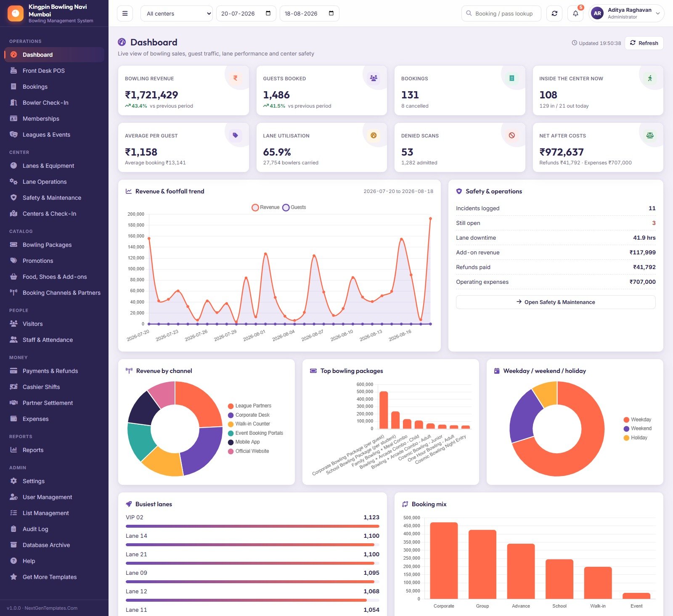Click the Memberships card icon in sidebar
The height and width of the screenshot is (616, 673).
[13, 119]
